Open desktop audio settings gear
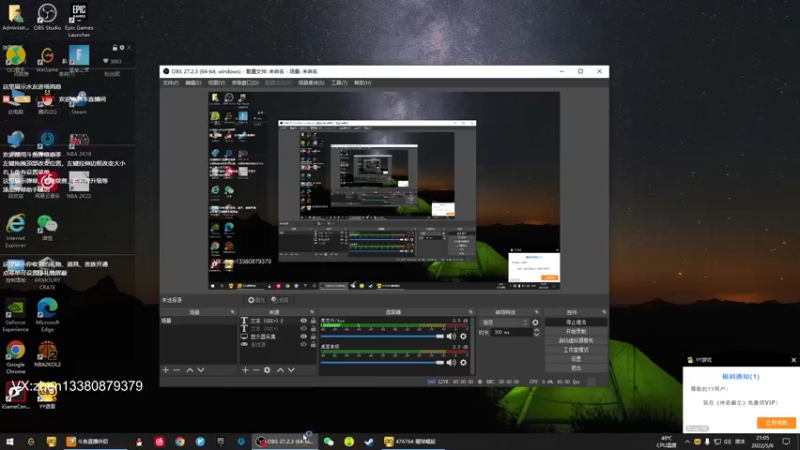 pyautogui.click(x=463, y=362)
